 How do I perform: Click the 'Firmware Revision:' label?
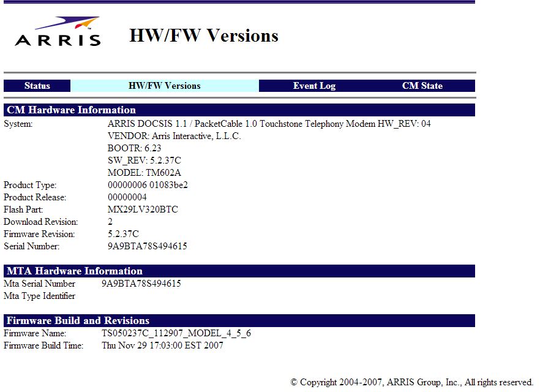(39, 234)
